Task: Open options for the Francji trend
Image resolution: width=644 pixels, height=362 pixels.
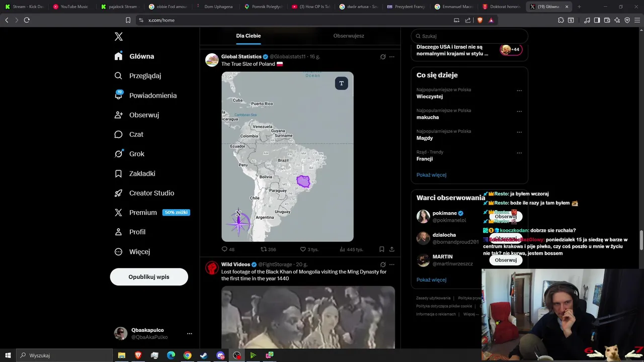Action: pyautogui.click(x=519, y=153)
